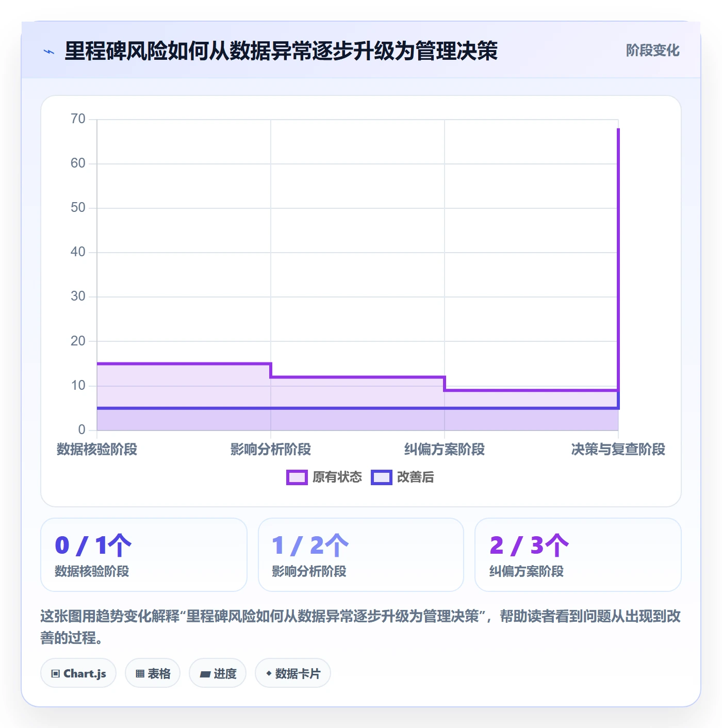Select the 进度 tag chip
The image size is (722, 728).
coord(218,673)
